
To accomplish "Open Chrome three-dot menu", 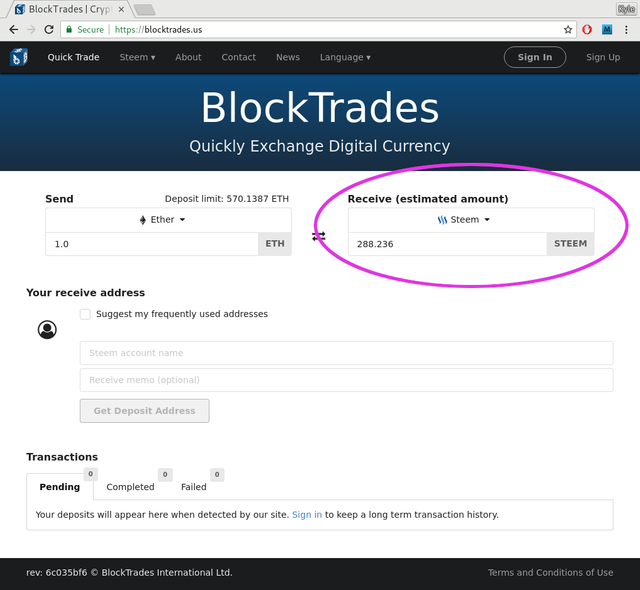I will 626,30.
